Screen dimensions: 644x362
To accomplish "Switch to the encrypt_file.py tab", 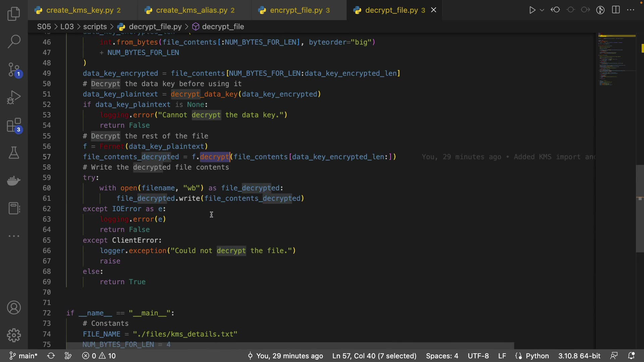I will [x=296, y=10].
